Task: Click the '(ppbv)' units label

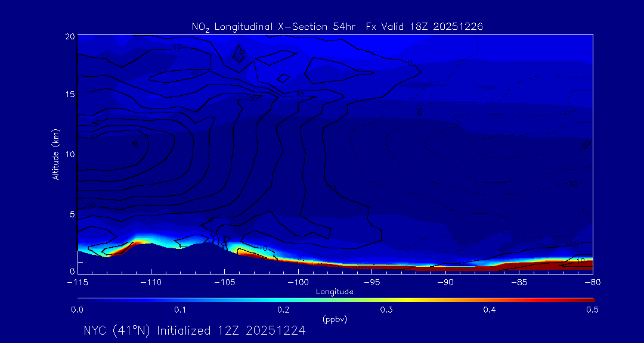Action: 335,320
